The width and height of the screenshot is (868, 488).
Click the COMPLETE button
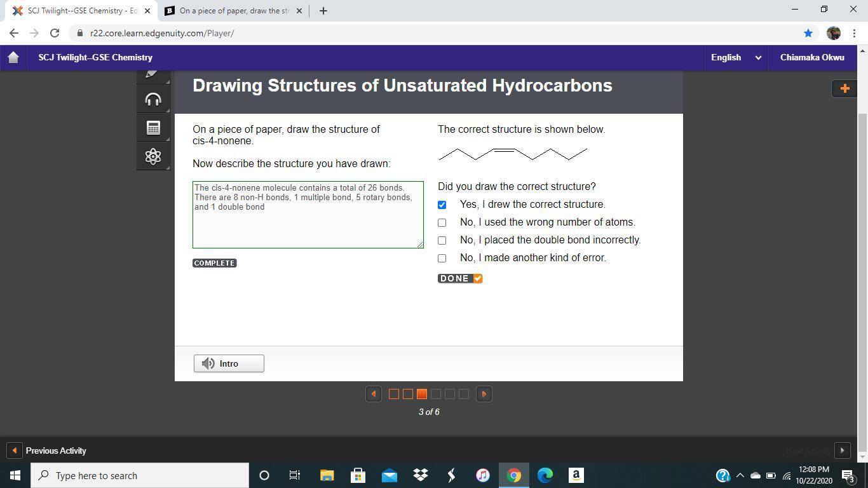[215, 263]
